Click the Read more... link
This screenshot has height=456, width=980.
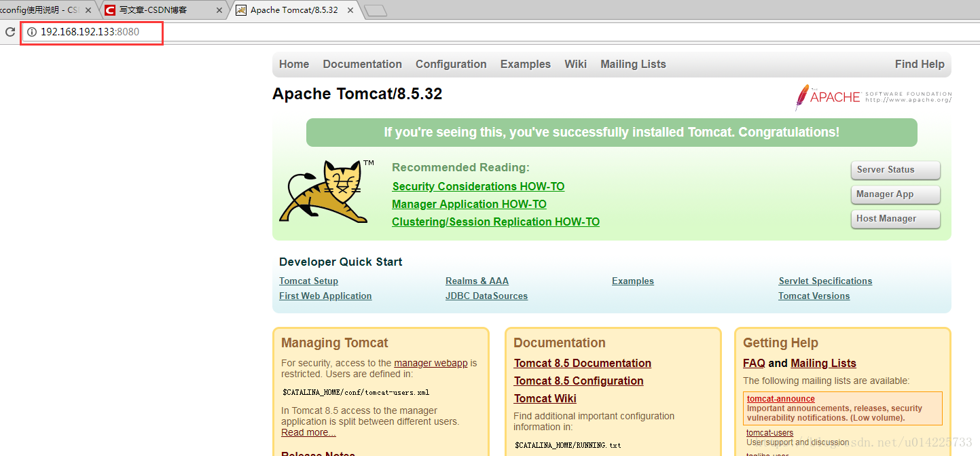[308, 432]
